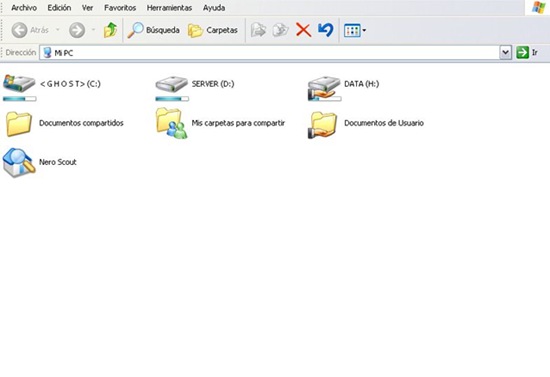Open history dropdown beside Forward button
550x377 pixels.
tap(93, 30)
